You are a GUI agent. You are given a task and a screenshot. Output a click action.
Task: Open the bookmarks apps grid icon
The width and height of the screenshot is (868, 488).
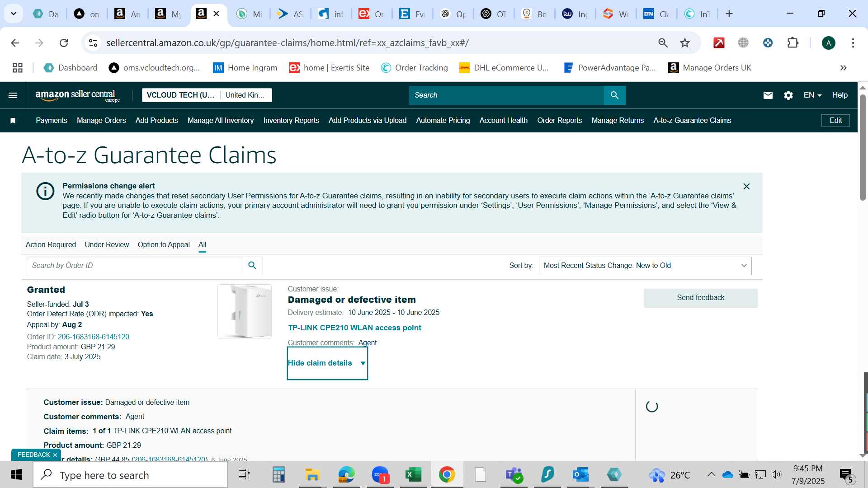pos(18,68)
